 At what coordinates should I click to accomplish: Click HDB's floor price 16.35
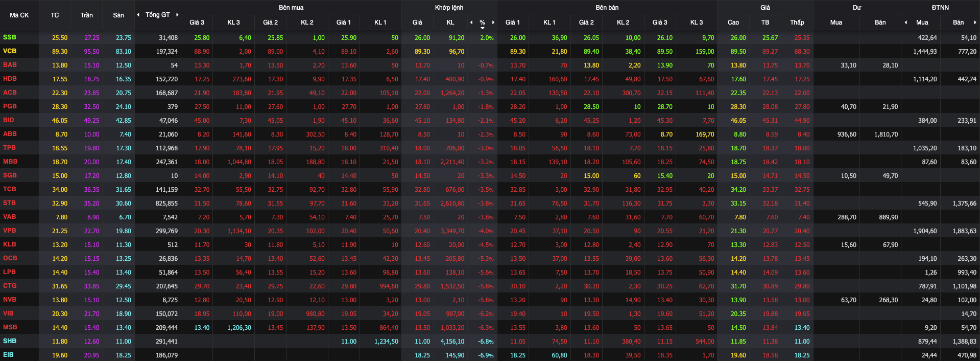point(124,79)
